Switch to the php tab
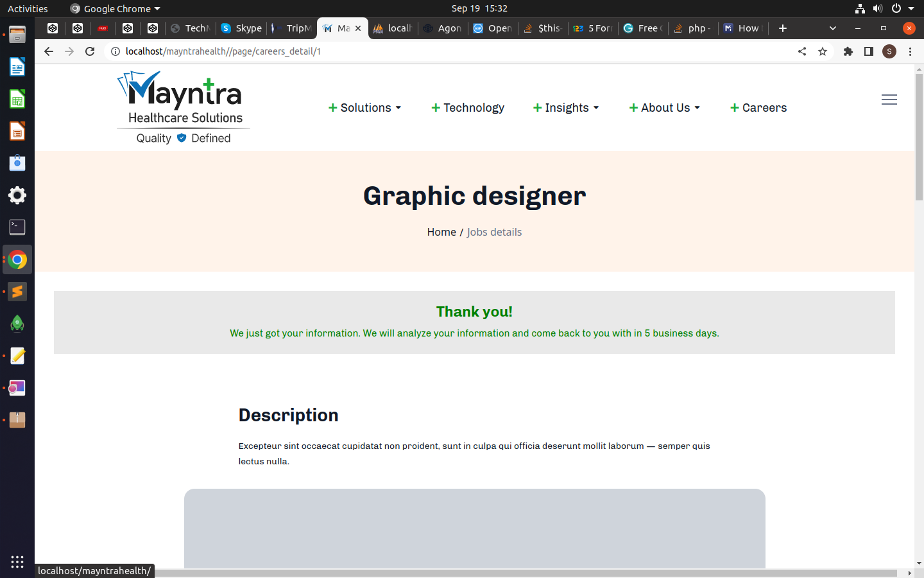Viewport: 924px width, 578px height. 694,28
